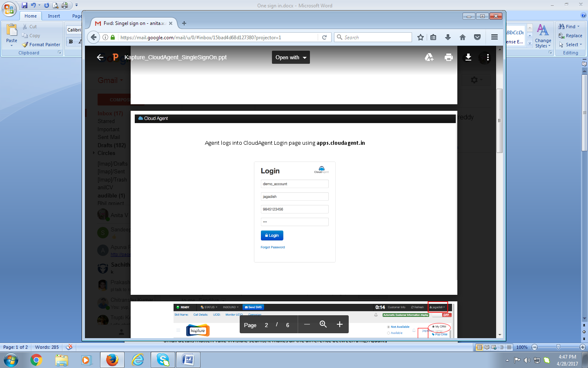Toggle Bold formatting in Word

tap(71, 42)
